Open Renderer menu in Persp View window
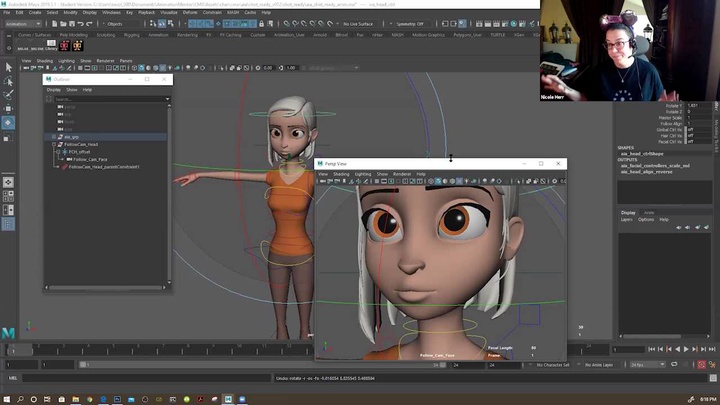The height and width of the screenshot is (405, 720). point(401,174)
